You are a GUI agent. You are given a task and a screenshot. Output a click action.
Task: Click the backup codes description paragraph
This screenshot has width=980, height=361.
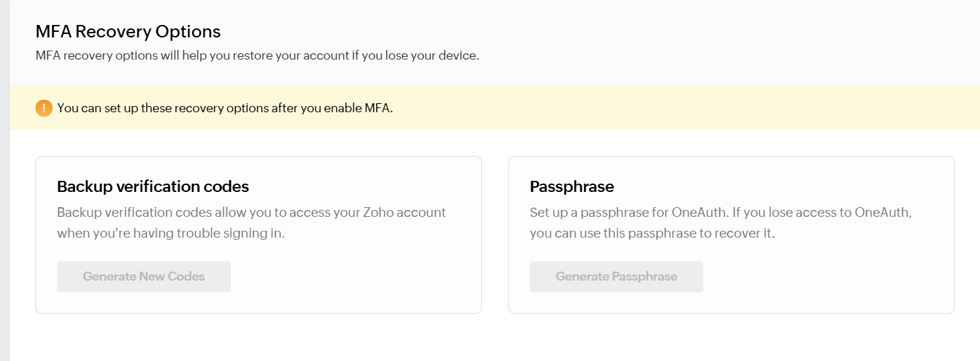coord(251,222)
